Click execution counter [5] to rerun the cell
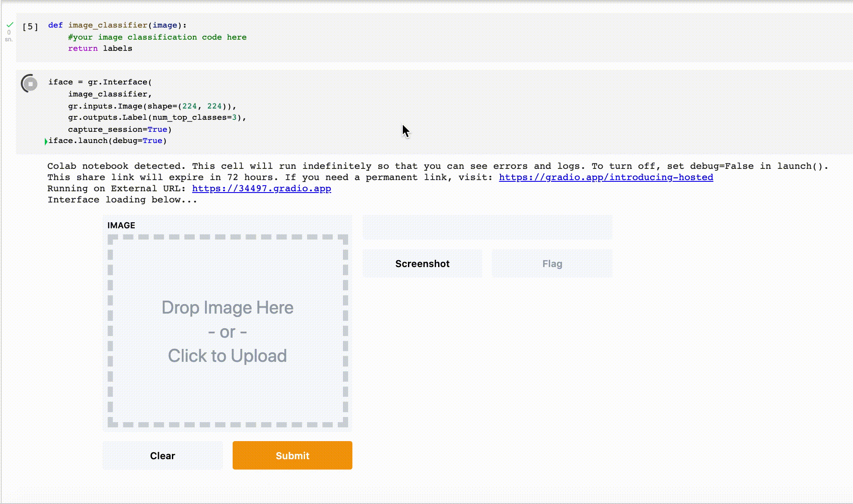853x504 pixels. click(30, 26)
